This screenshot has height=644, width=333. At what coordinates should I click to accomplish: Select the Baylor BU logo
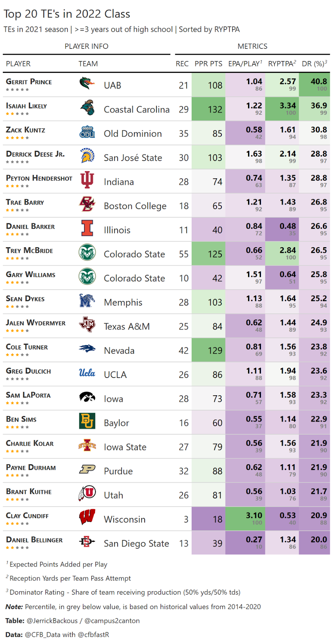tap(87, 421)
